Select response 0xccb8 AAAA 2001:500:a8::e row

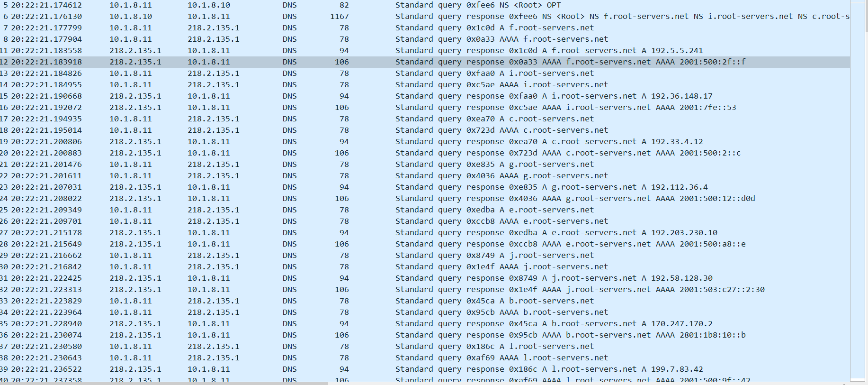click(x=425, y=244)
